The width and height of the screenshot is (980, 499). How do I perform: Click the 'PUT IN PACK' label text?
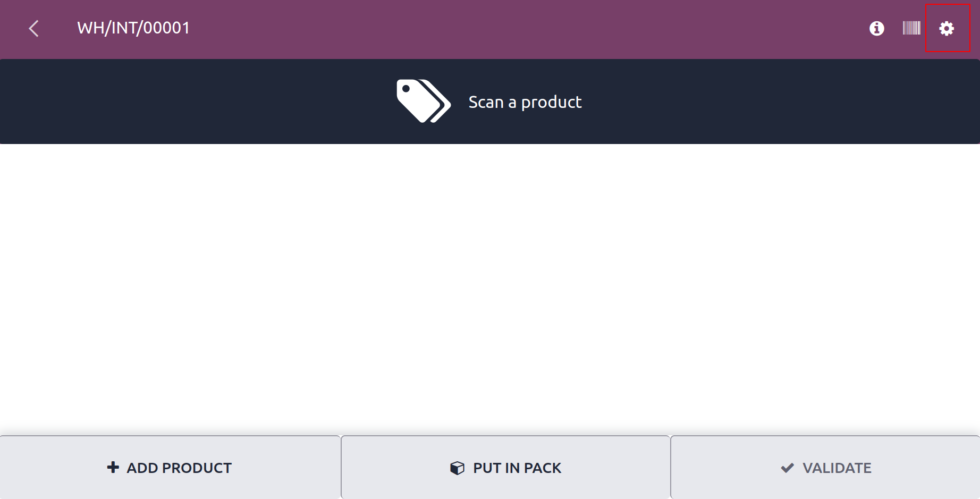[x=517, y=468]
